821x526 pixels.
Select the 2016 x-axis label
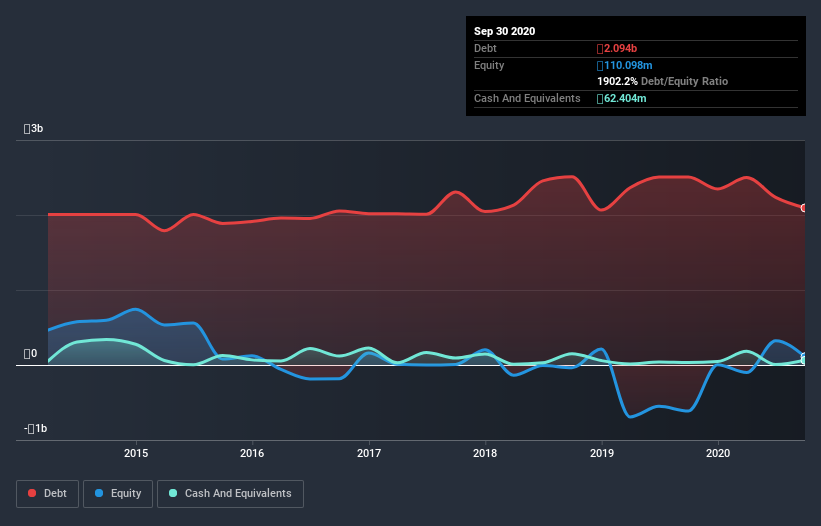click(252, 453)
